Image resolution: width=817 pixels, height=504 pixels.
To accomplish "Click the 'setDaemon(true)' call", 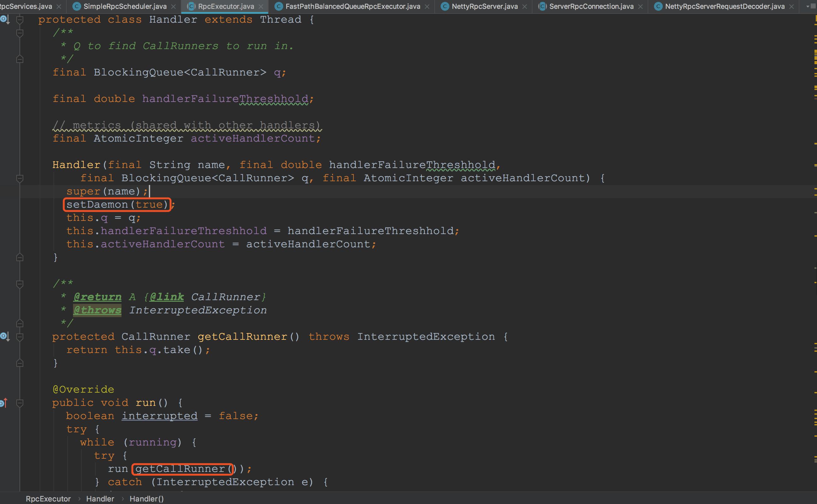I will click(x=117, y=204).
